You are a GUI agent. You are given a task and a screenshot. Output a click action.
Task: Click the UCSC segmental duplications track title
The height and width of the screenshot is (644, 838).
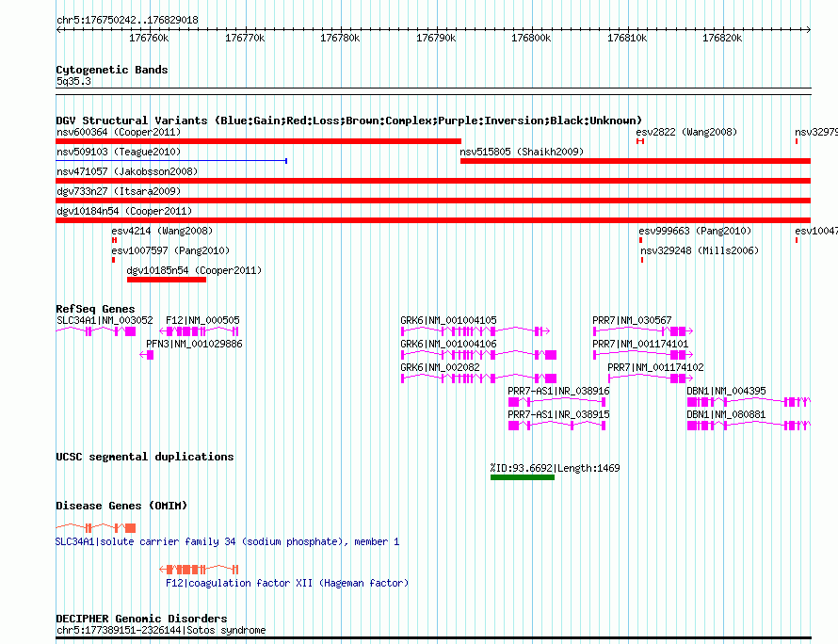pos(145,457)
